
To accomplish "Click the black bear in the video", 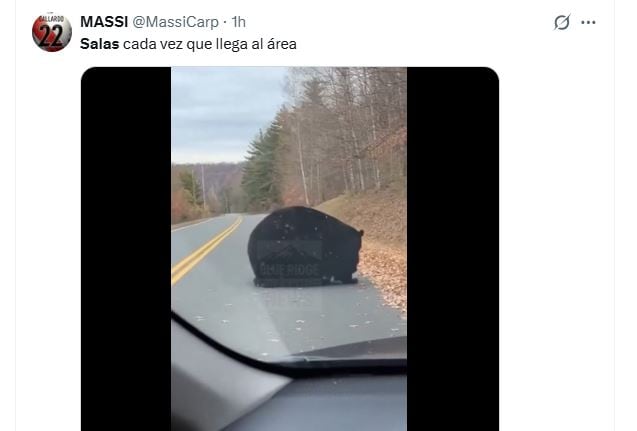I will [x=305, y=247].
